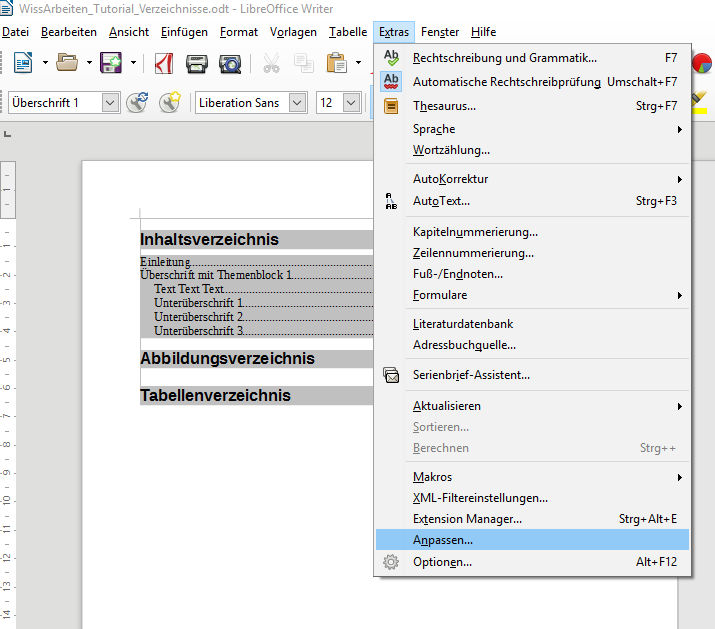Expand AutoKorrektur submenu

point(532,179)
